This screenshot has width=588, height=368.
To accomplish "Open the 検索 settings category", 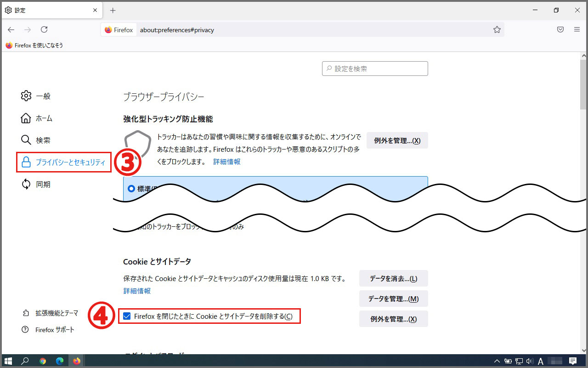I will point(35,140).
